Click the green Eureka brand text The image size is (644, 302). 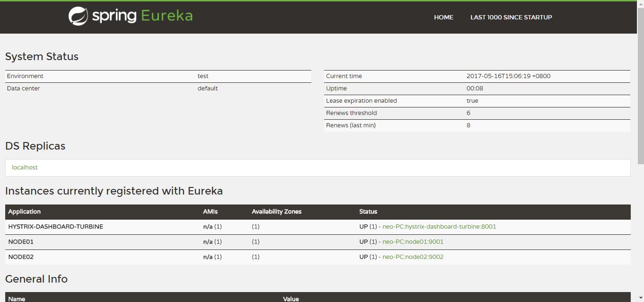pos(167,16)
